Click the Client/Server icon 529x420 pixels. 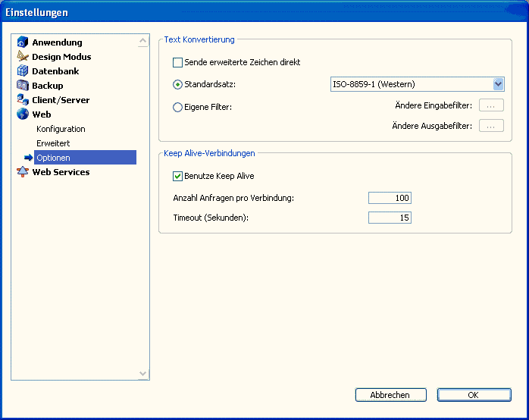point(23,100)
